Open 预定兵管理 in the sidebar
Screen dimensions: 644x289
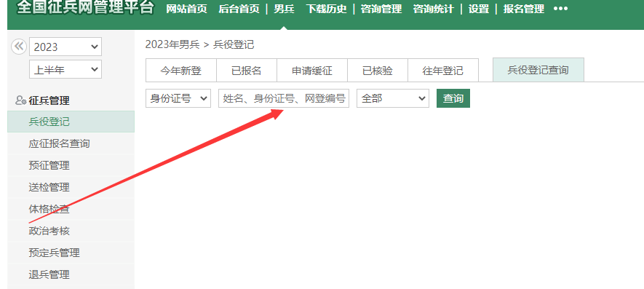click(x=71, y=253)
